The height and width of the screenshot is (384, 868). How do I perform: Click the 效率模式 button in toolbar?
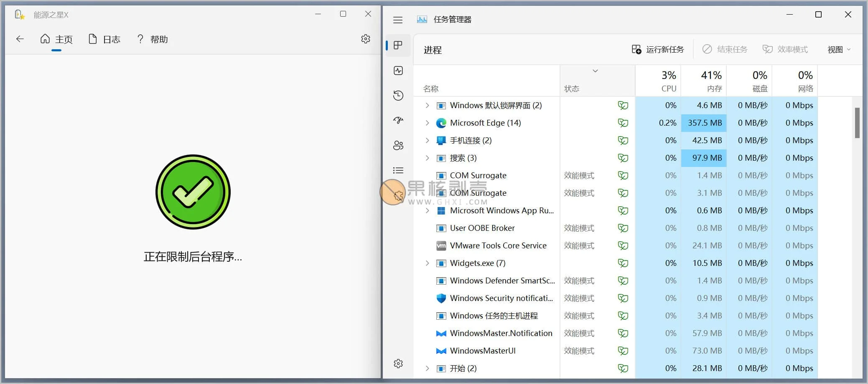[x=785, y=49]
